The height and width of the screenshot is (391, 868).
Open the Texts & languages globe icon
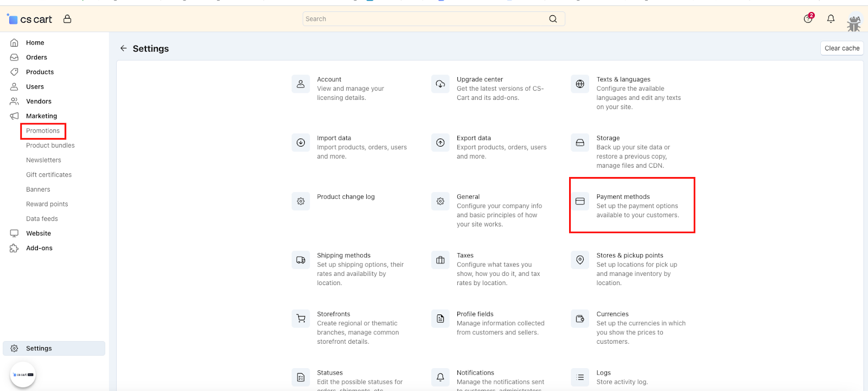[580, 84]
